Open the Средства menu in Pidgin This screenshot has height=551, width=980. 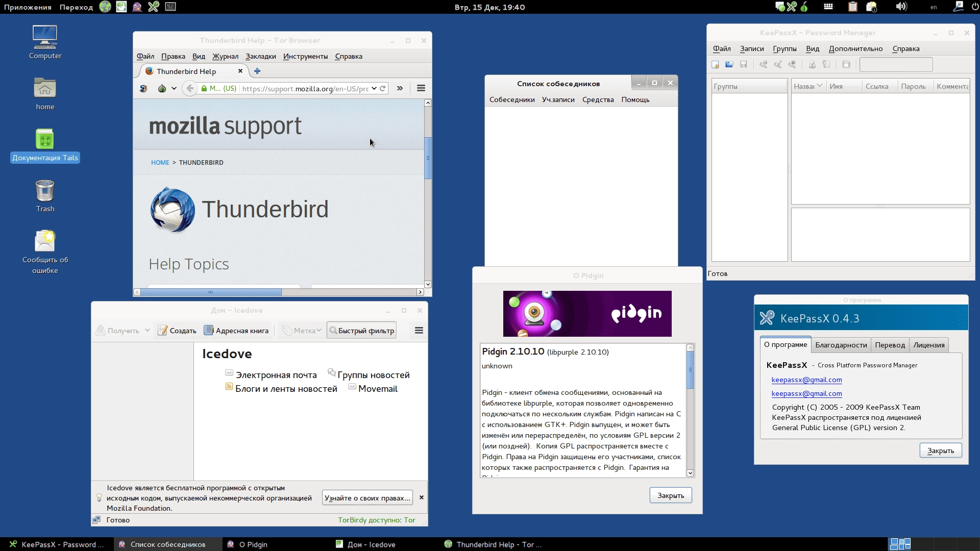click(598, 99)
